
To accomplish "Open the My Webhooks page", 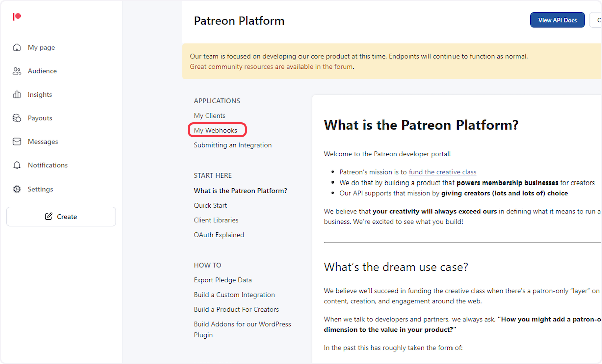I will pyautogui.click(x=217, y=130).
